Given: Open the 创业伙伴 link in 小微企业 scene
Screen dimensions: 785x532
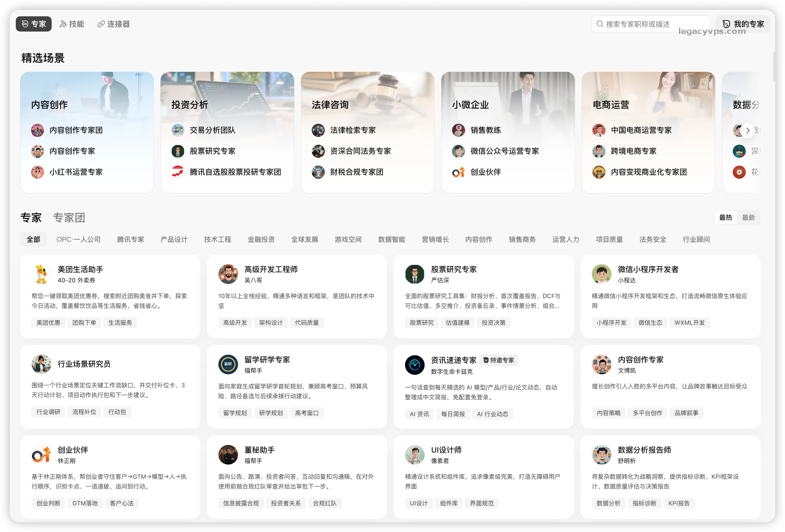Looking at the screenshot, I should 486,172.
